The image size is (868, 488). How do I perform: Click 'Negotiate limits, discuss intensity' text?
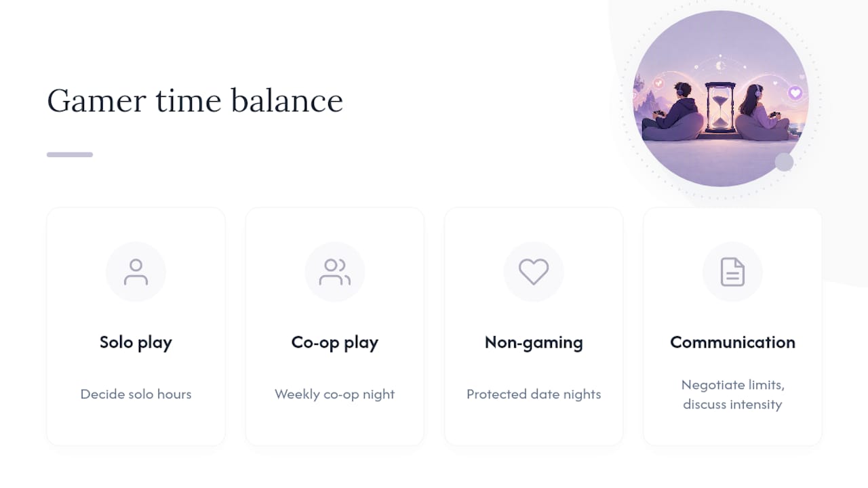[732, 394]
